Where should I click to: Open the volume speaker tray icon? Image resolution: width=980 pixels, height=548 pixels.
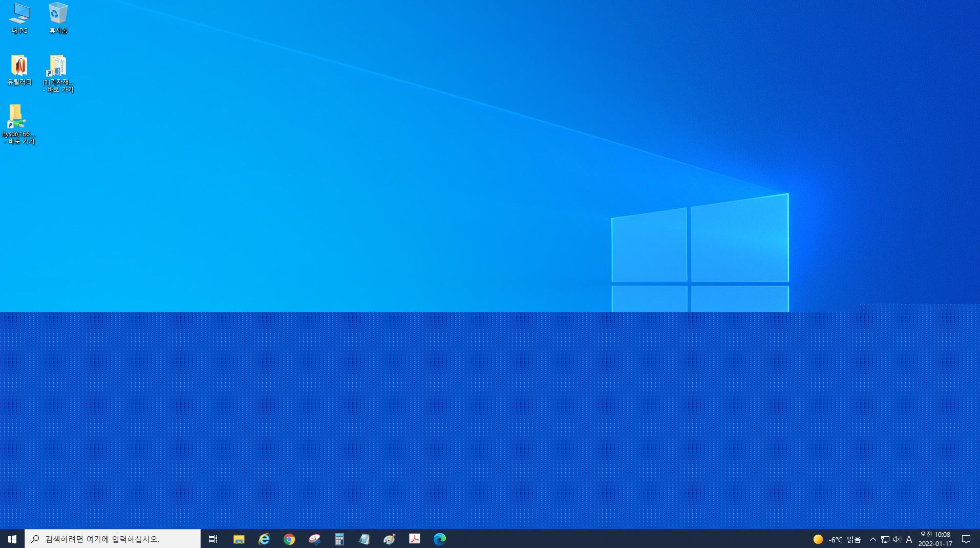[897, 539]
